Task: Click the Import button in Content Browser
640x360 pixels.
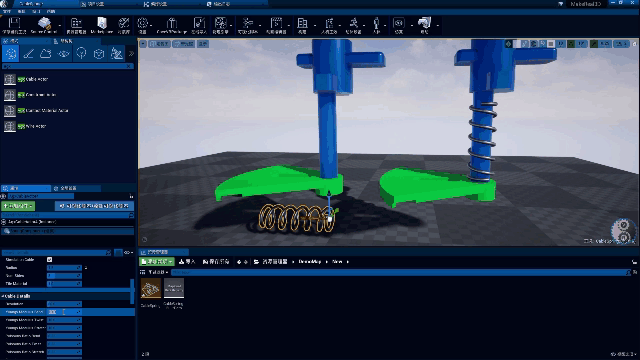Action: (187, 262)
